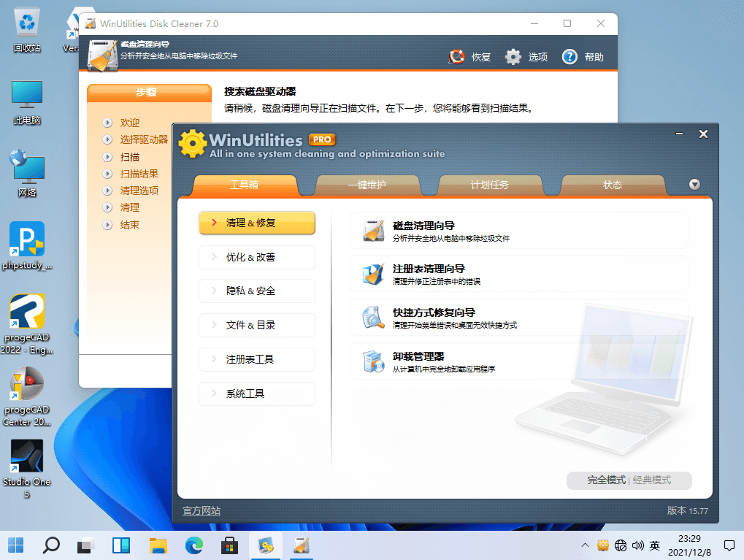
Task: Expand the 系统工具 category
Action: click(257, 394)
